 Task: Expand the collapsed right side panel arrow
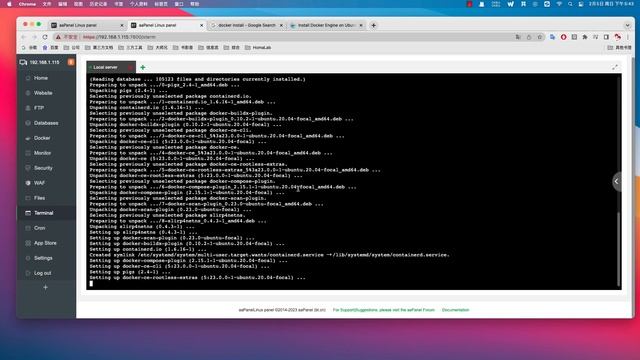(617, 182)
